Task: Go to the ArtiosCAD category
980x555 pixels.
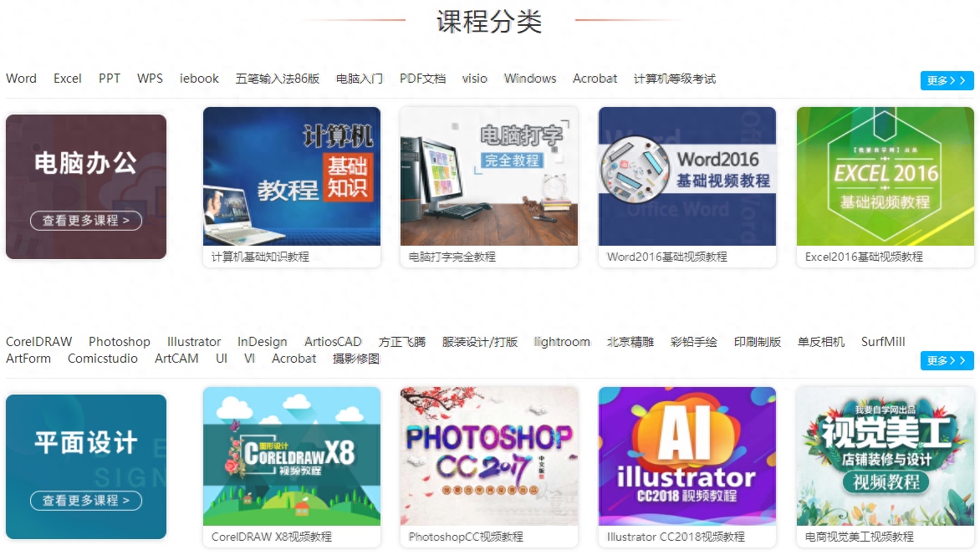Action: click(333, 342)
